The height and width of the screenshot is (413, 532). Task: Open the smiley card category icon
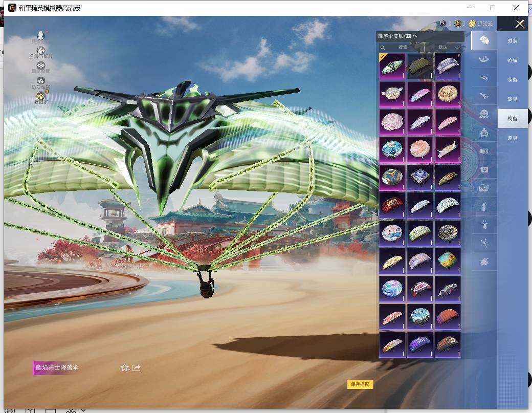(484, 169)
